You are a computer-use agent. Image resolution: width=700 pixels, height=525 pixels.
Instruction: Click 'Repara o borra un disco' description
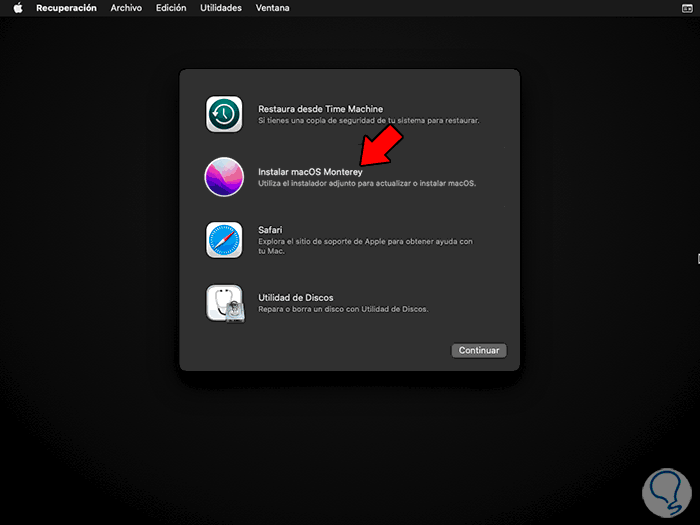pyautogui.click(x=343, y=309)
